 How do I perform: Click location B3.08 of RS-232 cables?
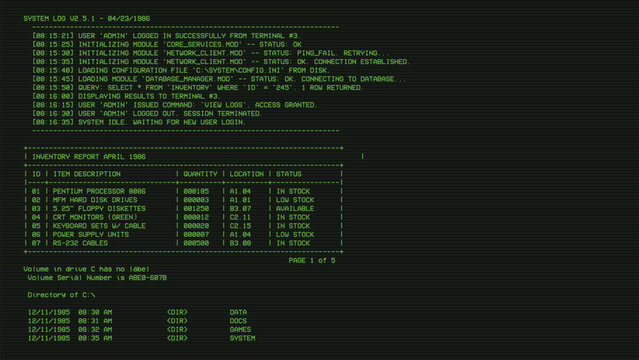(240, 243)
